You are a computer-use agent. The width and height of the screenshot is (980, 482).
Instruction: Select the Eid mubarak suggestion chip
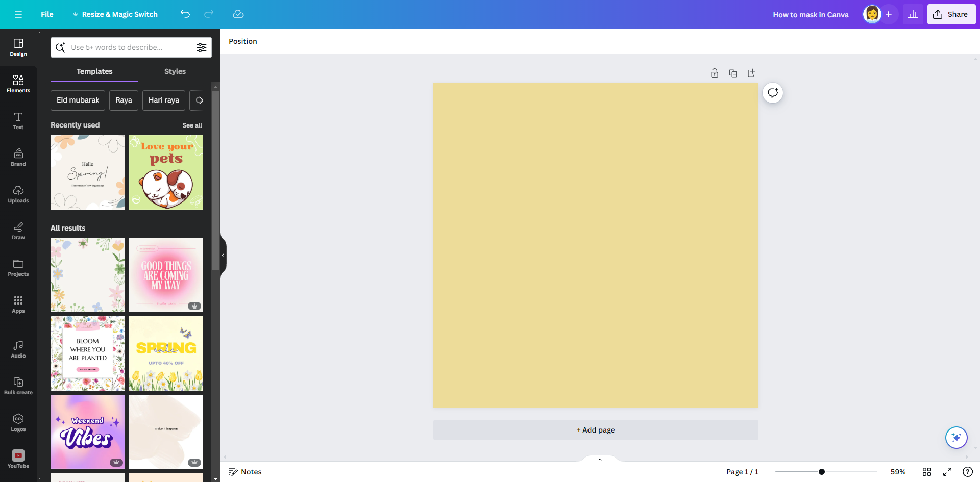point(78,100)
